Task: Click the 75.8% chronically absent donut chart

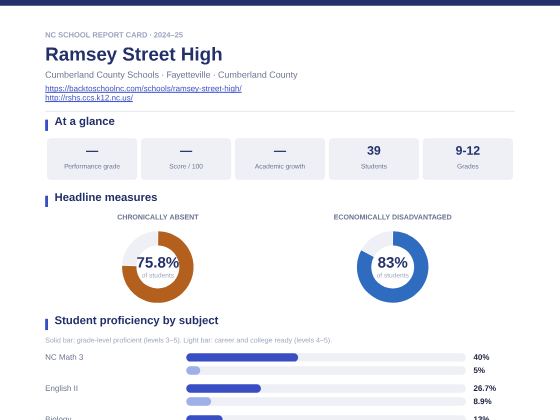Action: (158, 267)
